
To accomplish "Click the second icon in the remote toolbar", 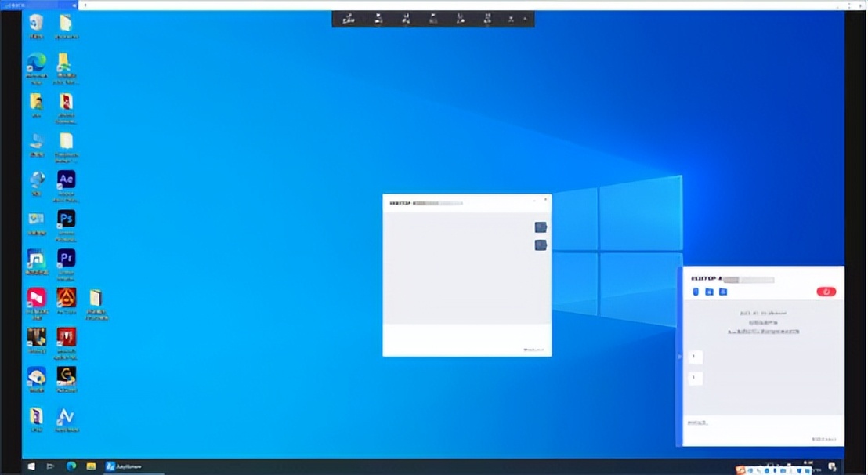I will pyautogui.click(x=378, y=18).
